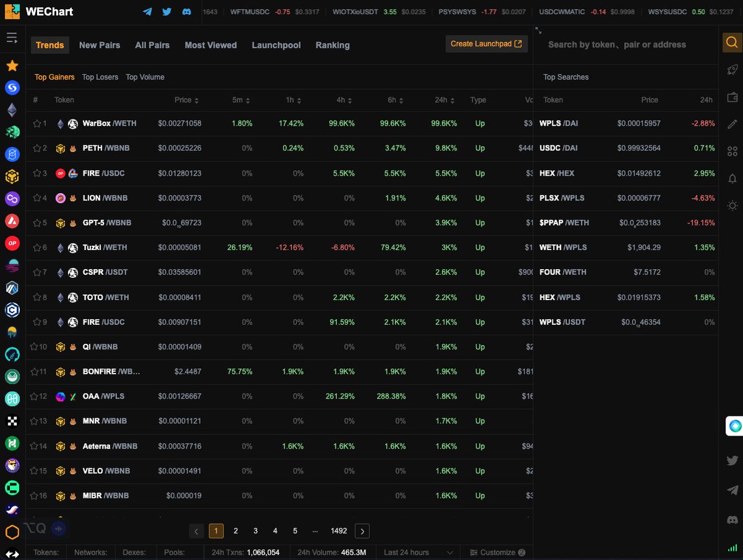Open the Launchpool tab
Screen dimensions: 743x560
pyautogui.click(x=276, y=45)
